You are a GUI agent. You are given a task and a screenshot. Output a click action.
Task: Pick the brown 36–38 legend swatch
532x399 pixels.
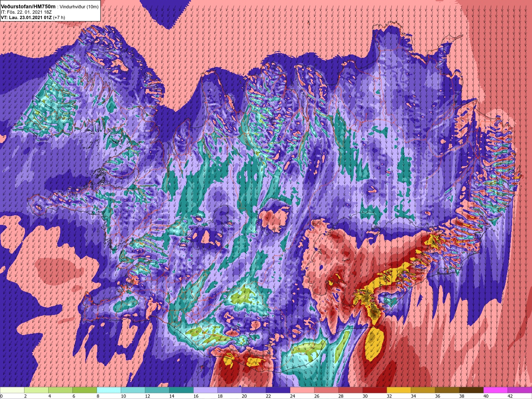[x=447, y=390]
